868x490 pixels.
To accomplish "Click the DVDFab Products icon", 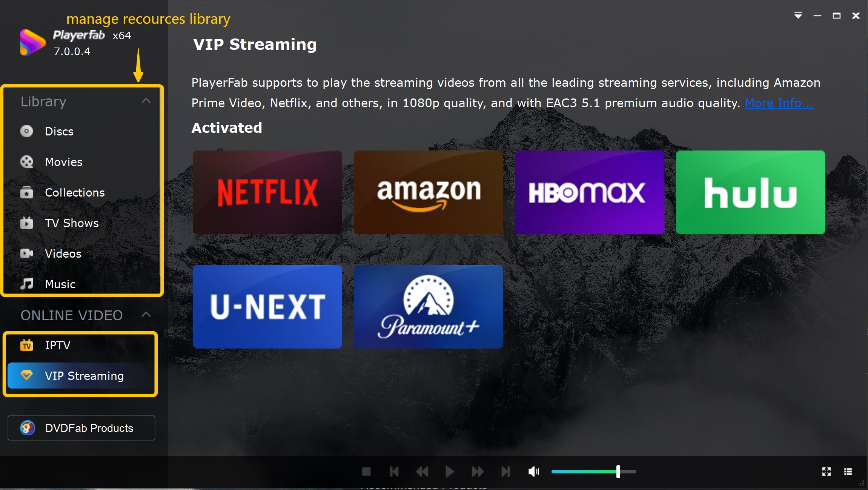I will pos(28,428).
